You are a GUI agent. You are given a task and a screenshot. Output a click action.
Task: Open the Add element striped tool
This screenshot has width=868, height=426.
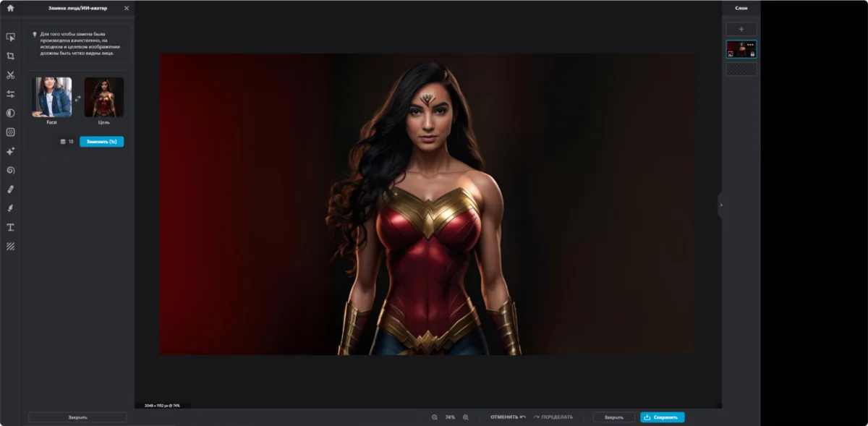click(x=10, y=246)
